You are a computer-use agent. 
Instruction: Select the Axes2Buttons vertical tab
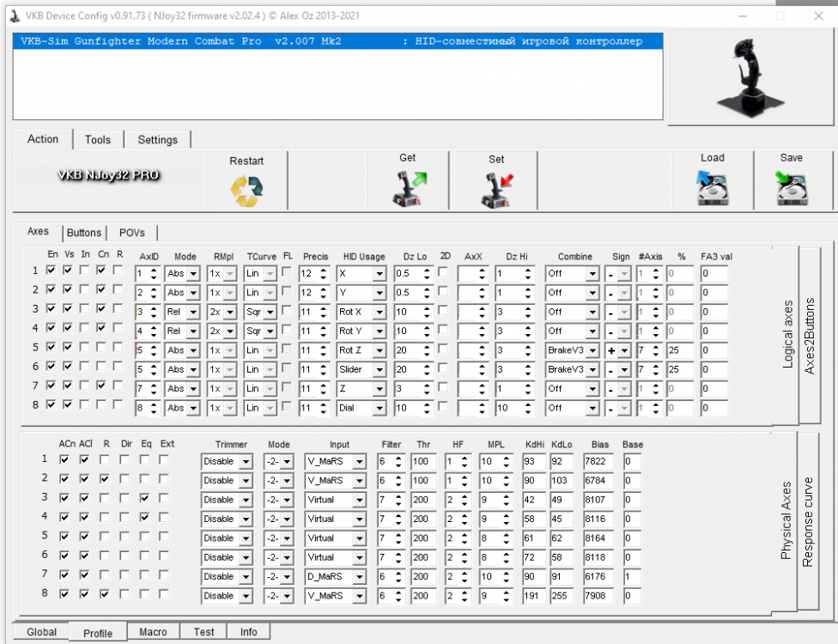[810, 336]
